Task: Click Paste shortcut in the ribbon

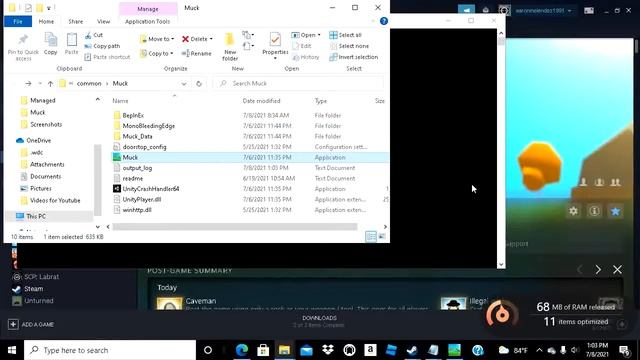Action: (107, 57)
